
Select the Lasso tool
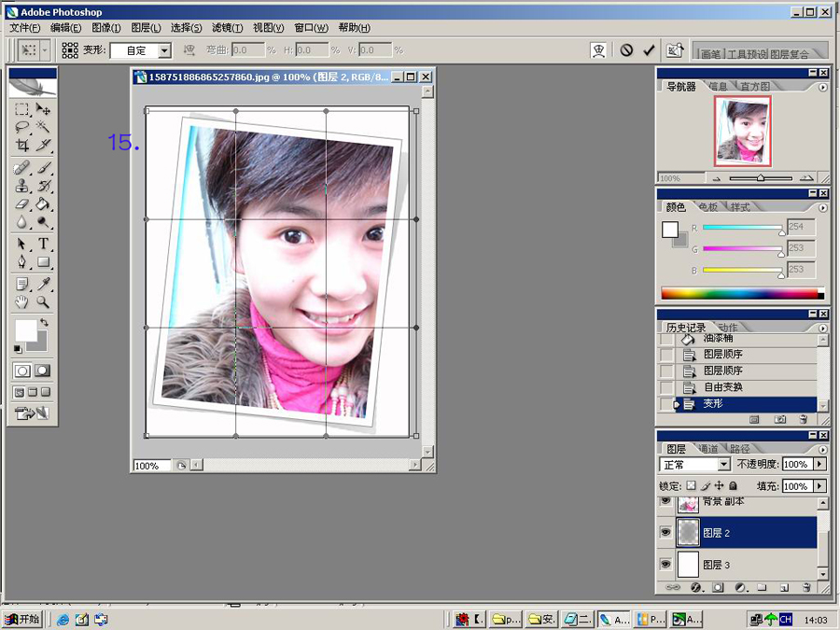point(23,127)
